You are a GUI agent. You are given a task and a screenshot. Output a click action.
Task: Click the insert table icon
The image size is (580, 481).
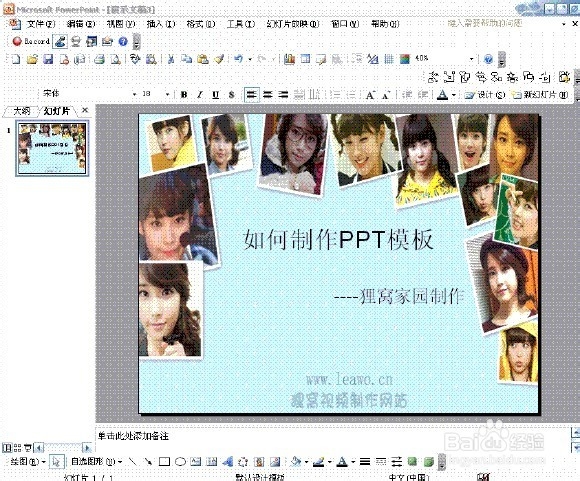(x=305, y=59)
